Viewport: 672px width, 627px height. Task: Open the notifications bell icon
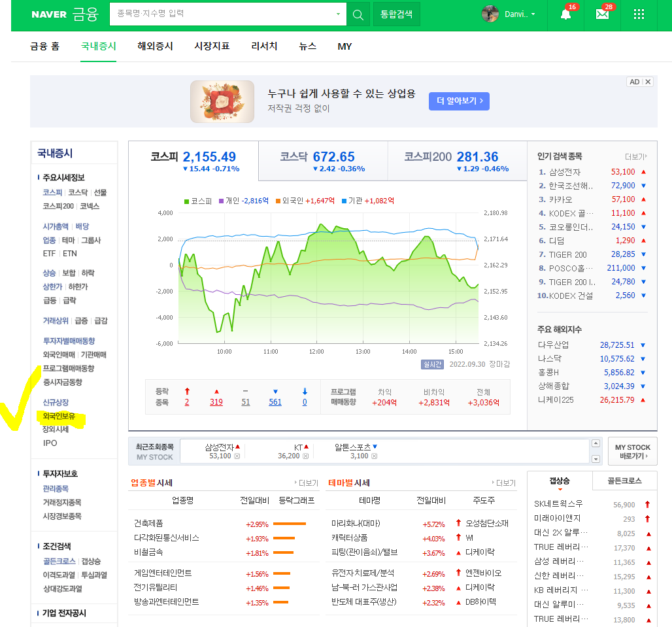pos(565,14)
